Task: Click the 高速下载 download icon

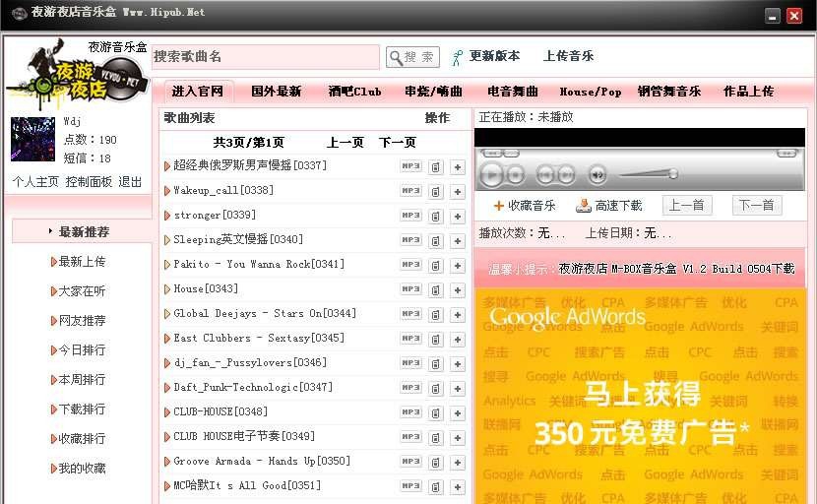Action: click(x=583, y=206)
